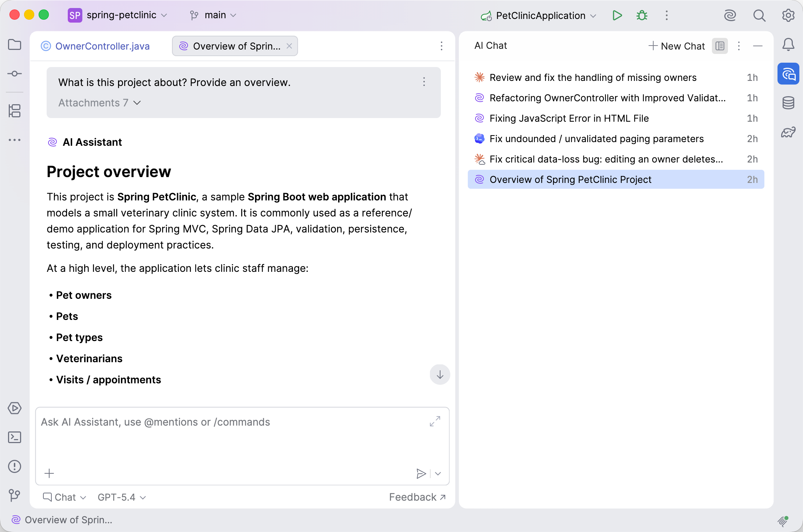803x532 pixels.
Task: Open the Database tool window
Action: (x=788, y=103)
